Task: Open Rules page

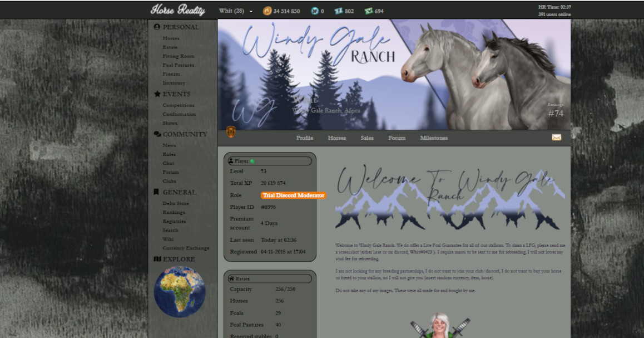Action: click(x=169, y=154)
